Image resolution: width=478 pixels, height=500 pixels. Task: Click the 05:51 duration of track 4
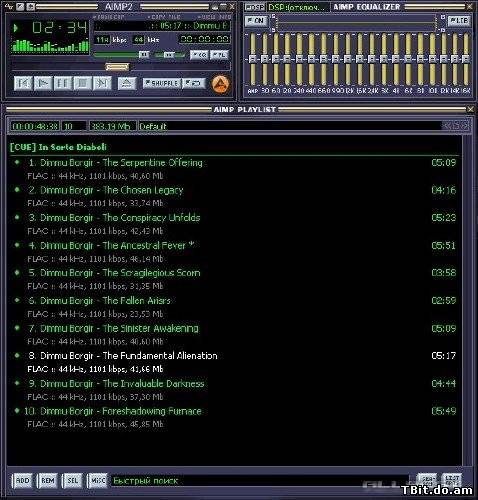444,246
